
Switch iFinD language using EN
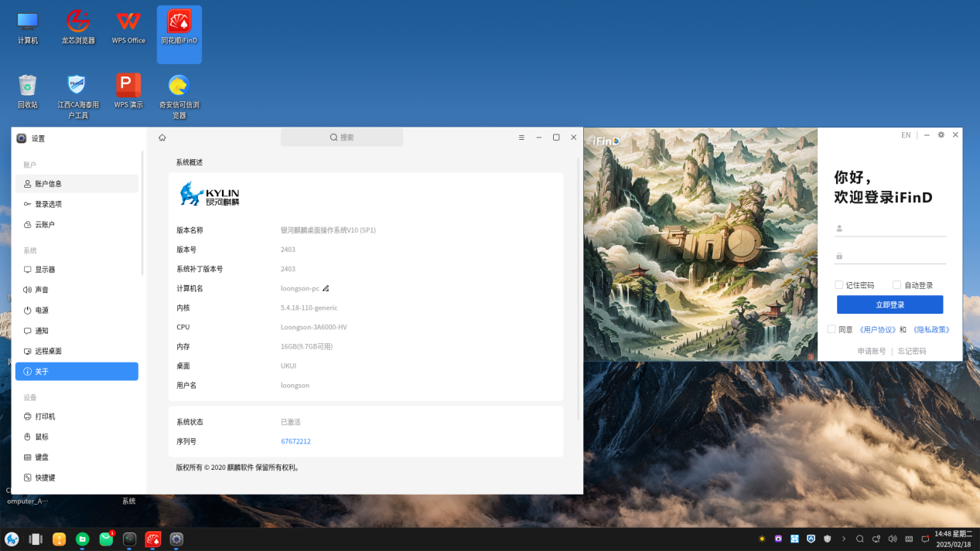coord(906,135)
